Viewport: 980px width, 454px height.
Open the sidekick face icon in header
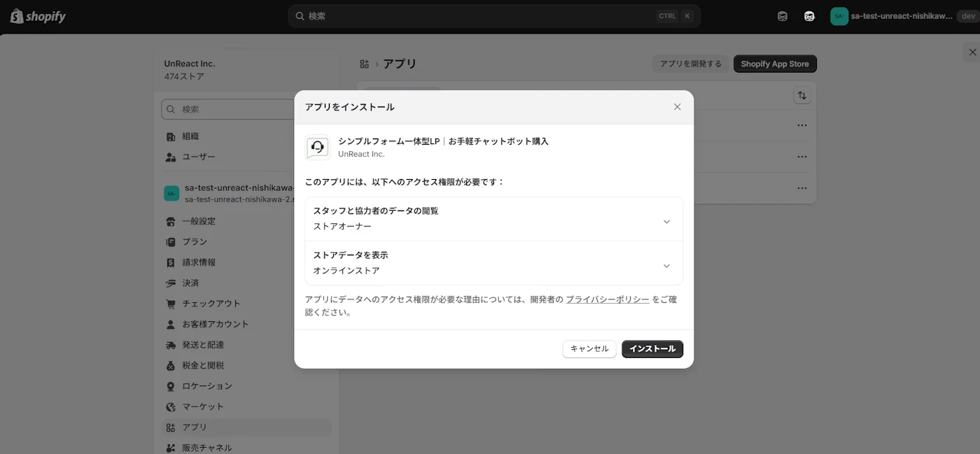click(x=783, y=16)
